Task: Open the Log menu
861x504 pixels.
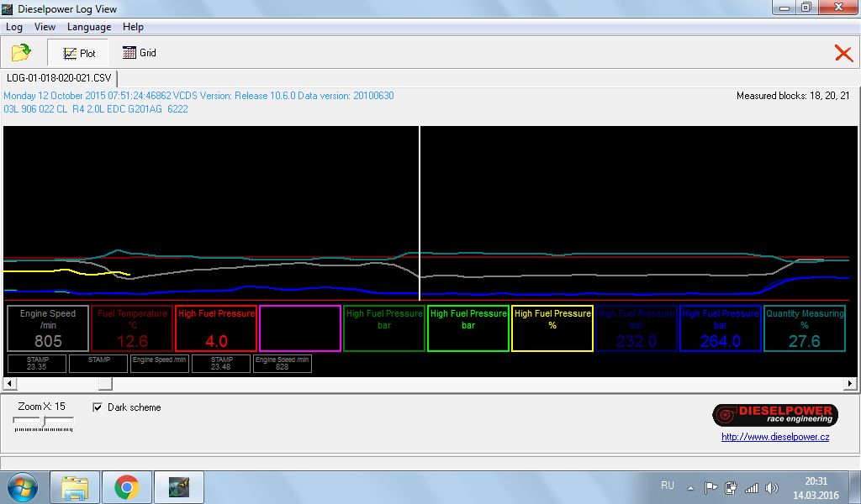Action: click(14, 27)
